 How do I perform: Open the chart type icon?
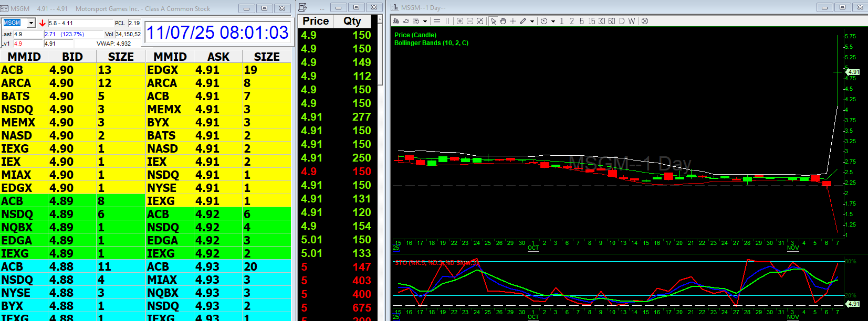click(x=396, y=21)
